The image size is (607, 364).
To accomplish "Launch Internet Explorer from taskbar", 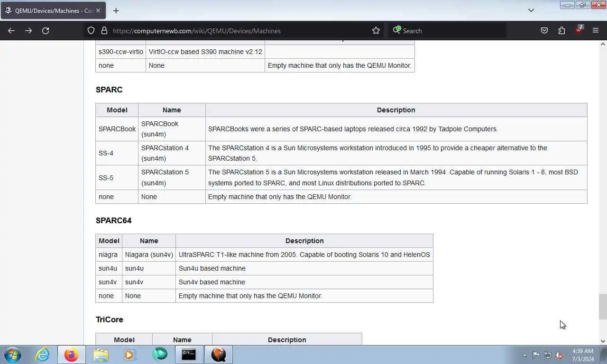I will pos(42,355).
